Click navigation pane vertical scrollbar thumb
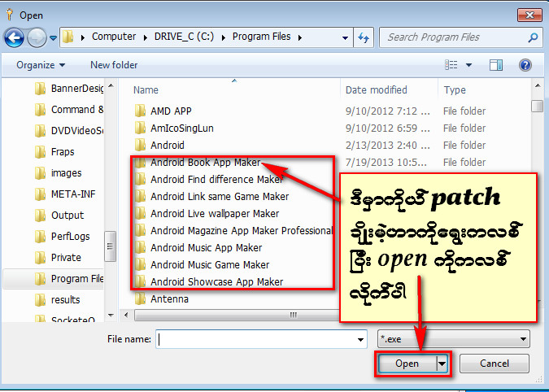Screen dimensions: 549x392 (x=111, y=246)
